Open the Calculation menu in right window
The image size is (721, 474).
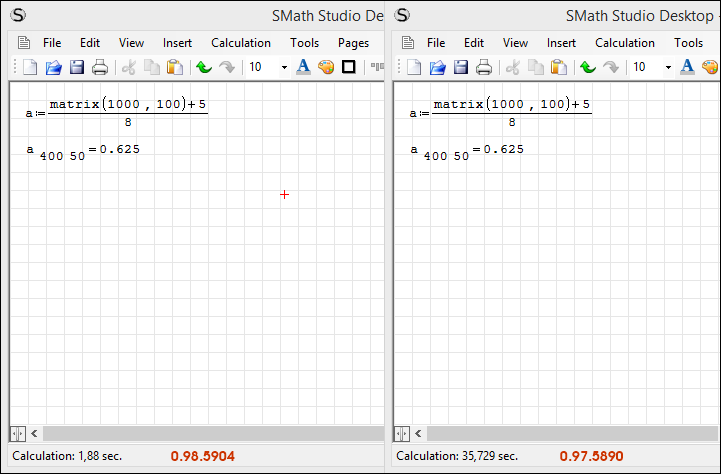click(x=625, y=43)
